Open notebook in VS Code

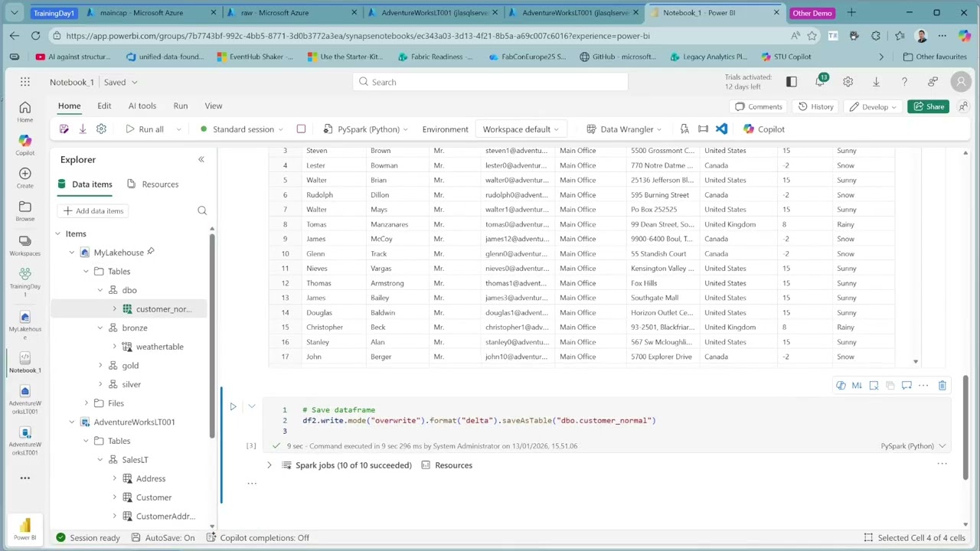[721, 129]
